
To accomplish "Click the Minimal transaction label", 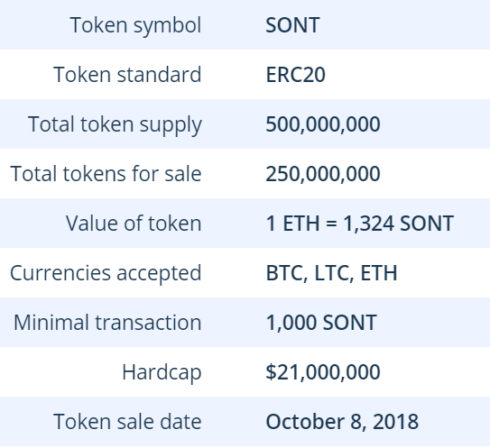I will point(107,322).
